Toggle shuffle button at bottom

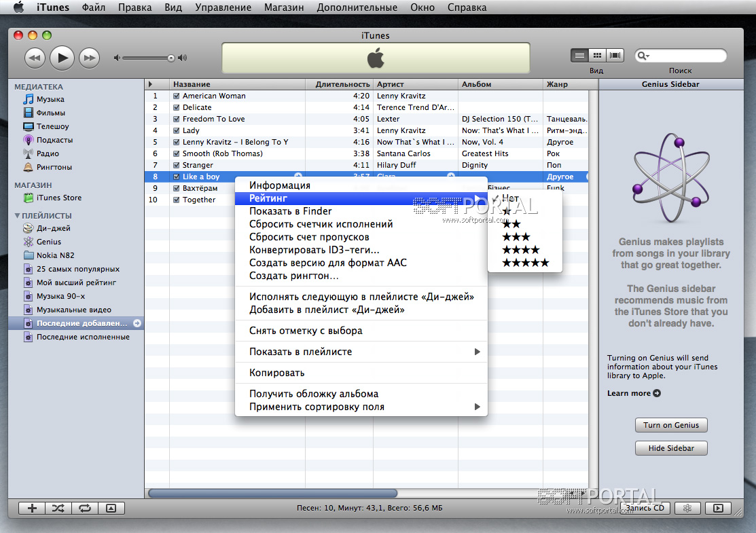(58, 508)
